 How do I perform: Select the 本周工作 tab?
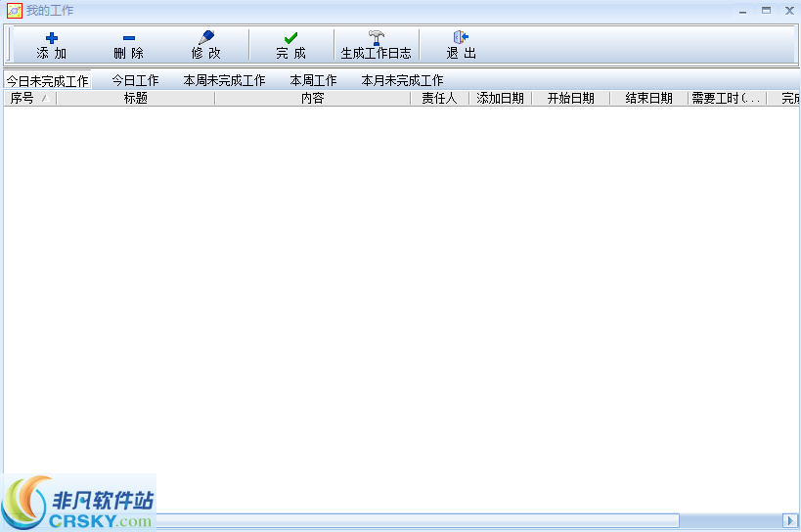point(313,80)
